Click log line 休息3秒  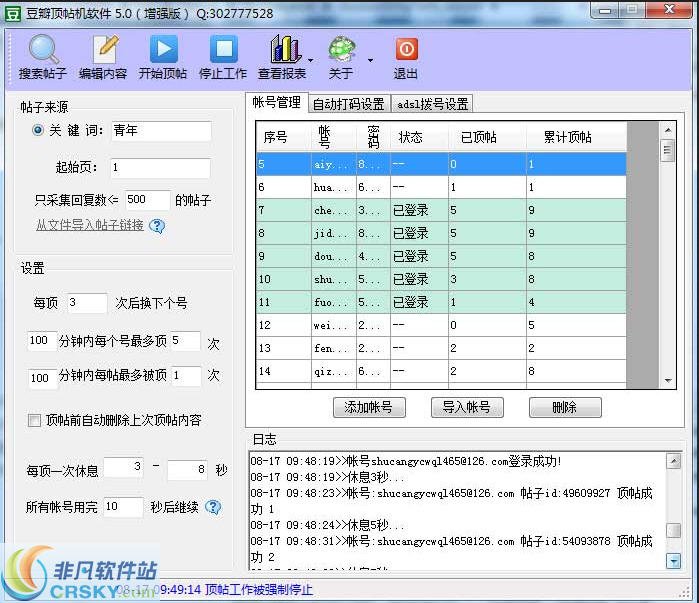click(327, 477)
